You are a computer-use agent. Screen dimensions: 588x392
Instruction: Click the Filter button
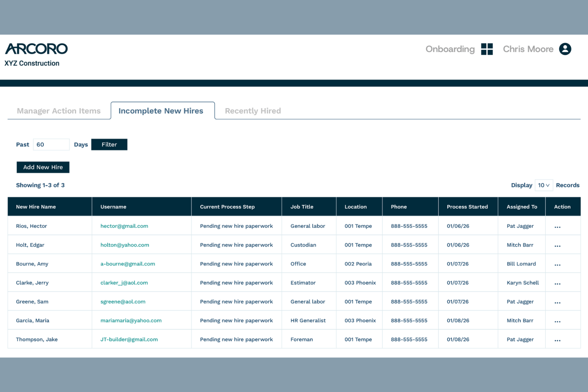click(109, 145)
